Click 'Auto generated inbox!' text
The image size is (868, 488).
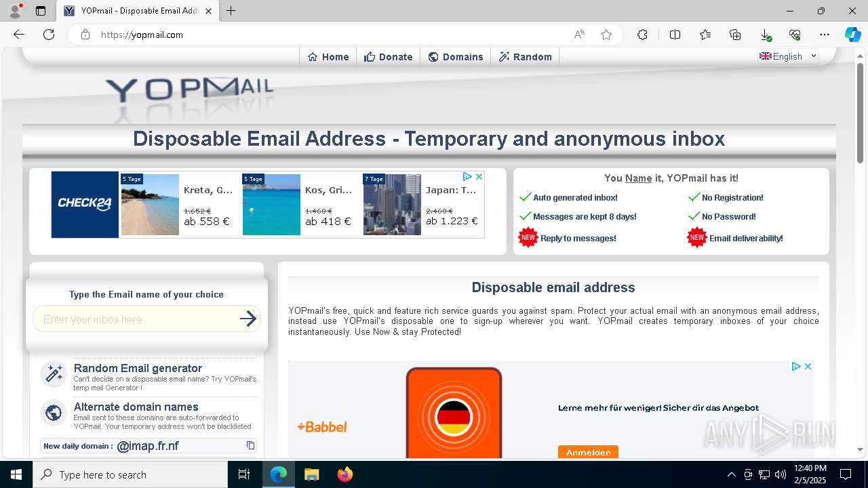click(x=575, y=198)
